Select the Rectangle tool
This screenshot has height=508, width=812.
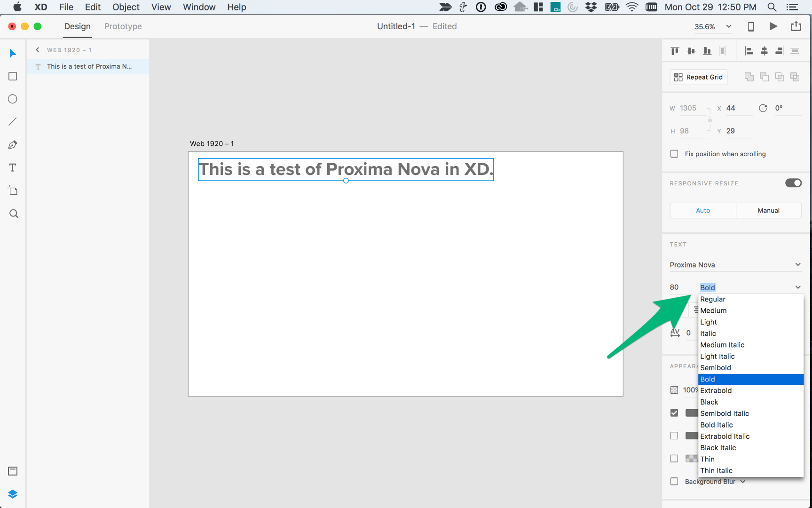pos(13,76)
